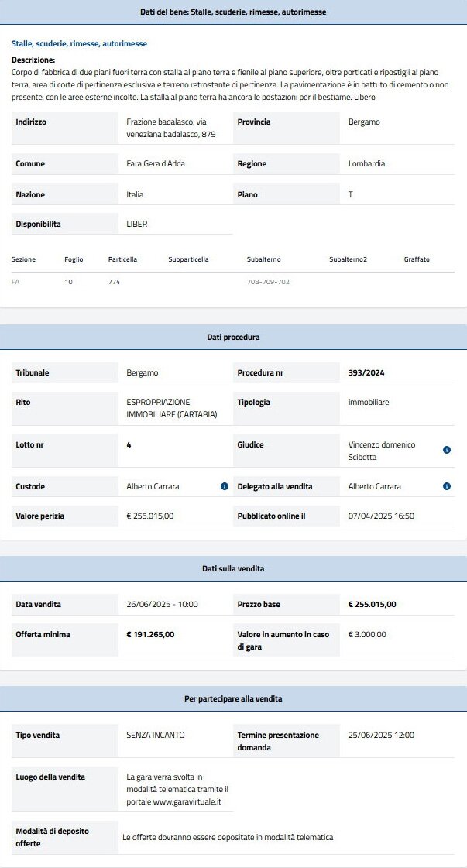Click Prezzo base '€ 255.015,00'
The image size is (467, 868).
(373, 604)
